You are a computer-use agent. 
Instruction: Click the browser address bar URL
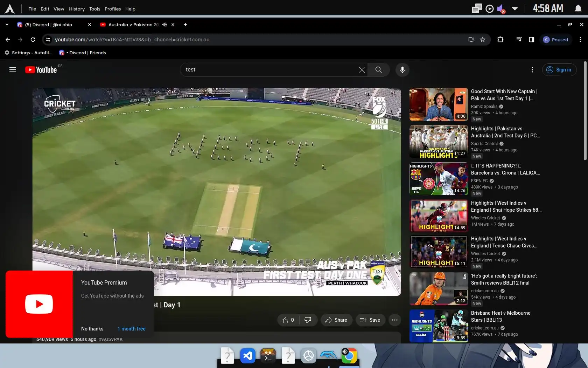coord(132,40)
